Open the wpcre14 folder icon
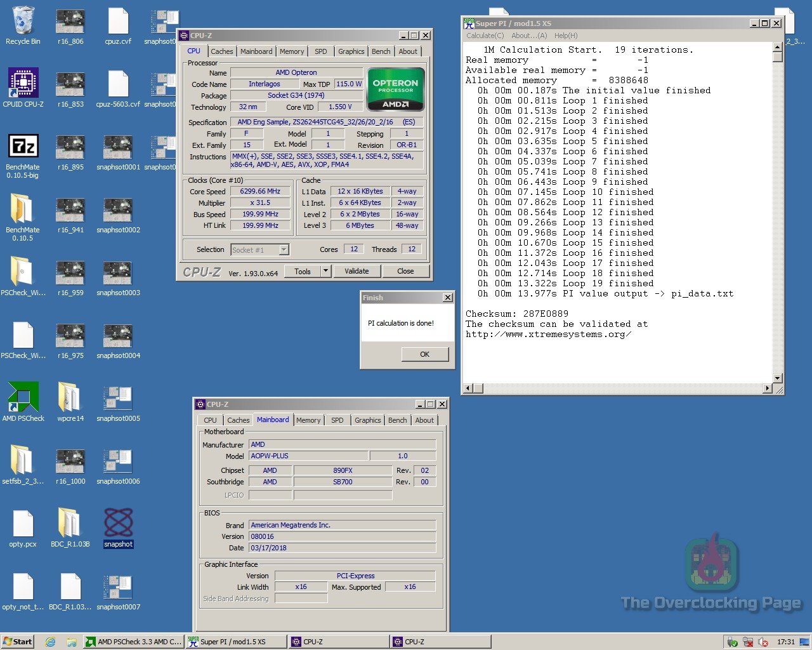 pyautogui.click(x=70, y=397)
